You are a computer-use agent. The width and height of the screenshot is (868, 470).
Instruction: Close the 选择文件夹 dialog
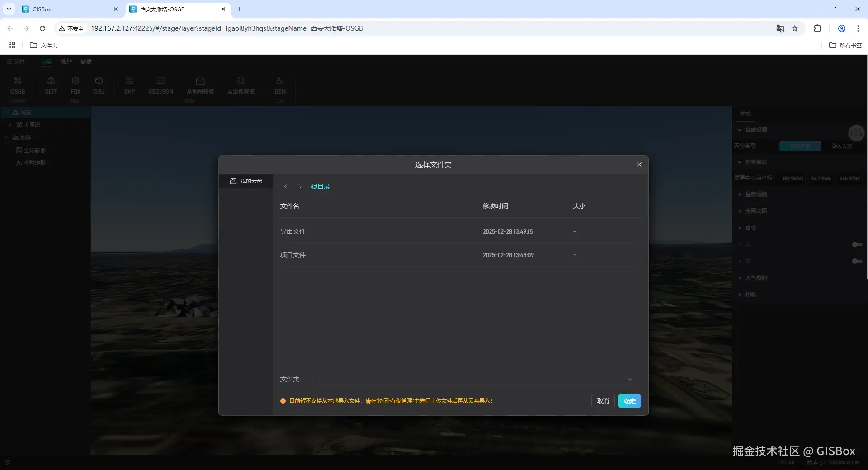(639, 164)
